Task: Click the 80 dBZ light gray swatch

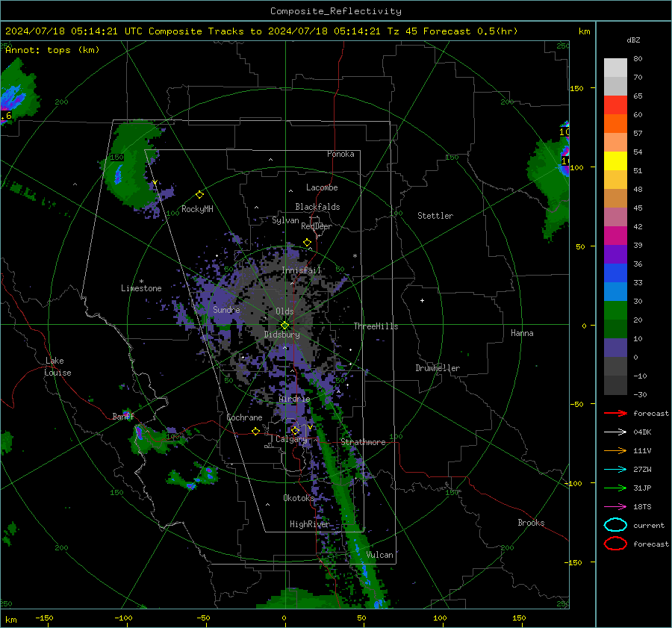Action: pos(615,67)
